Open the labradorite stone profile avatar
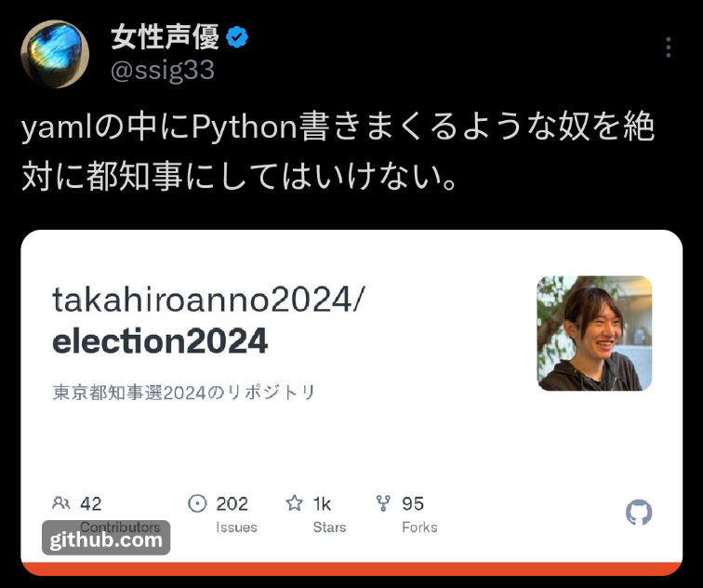Image resolution: width=703 pixels, height=588 pixels. (55, 54)
